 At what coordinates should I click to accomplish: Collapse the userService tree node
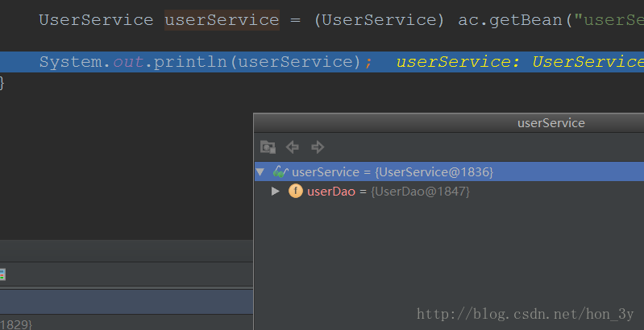[260, 171]
